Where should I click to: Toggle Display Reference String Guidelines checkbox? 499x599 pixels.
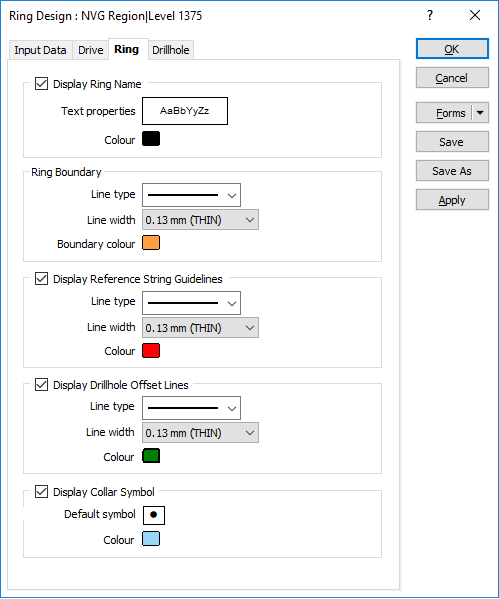[41, 279]
